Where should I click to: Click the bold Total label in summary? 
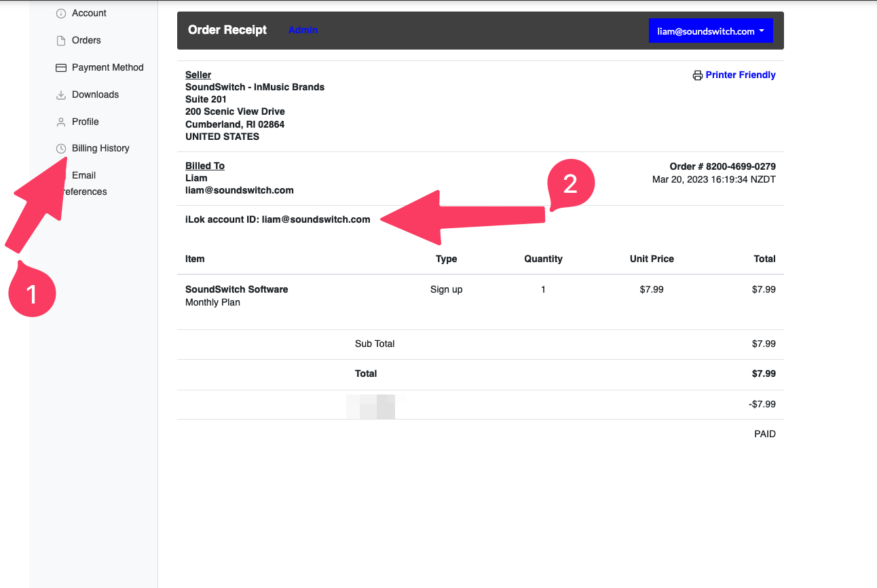pos(366,373)
